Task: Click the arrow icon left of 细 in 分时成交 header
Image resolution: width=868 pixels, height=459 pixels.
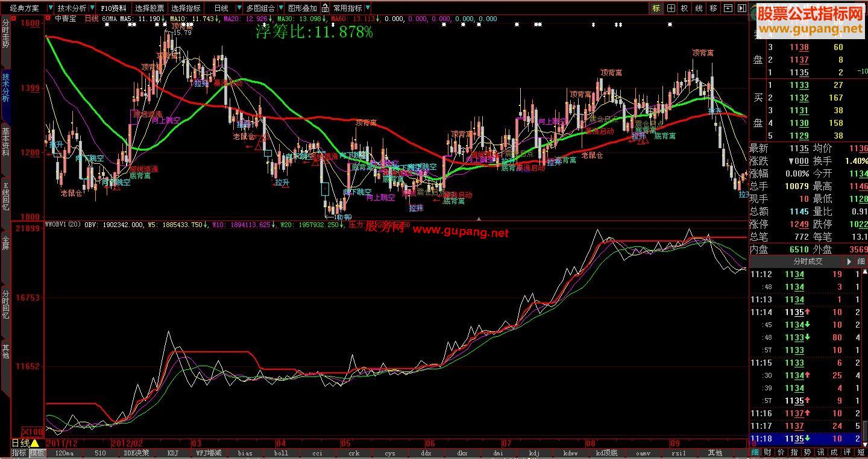Action: tap(849, 261)
